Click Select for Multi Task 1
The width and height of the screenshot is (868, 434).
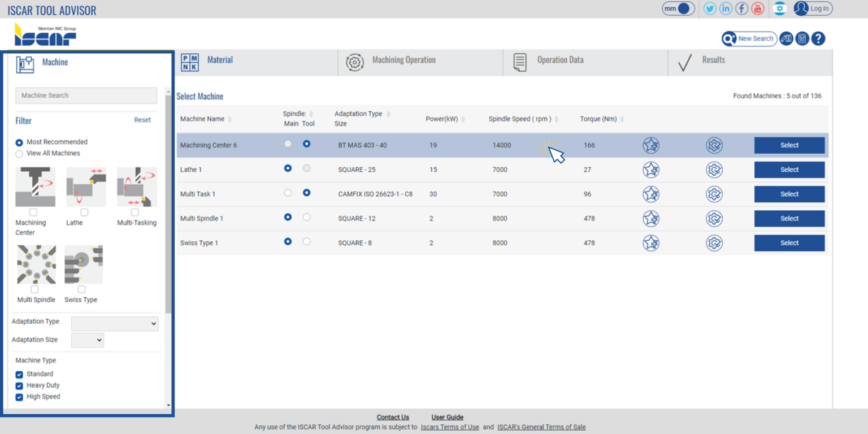point(789,194)
